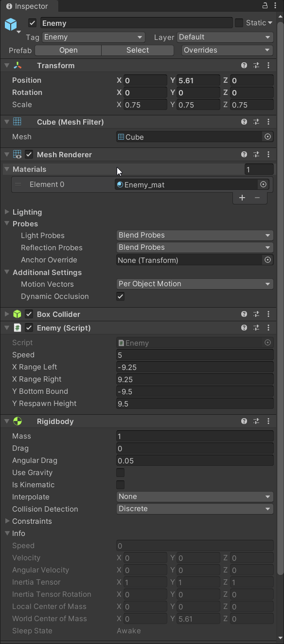Click the prefab Open button
Screen dimensions: 284x644
(68, 50)
